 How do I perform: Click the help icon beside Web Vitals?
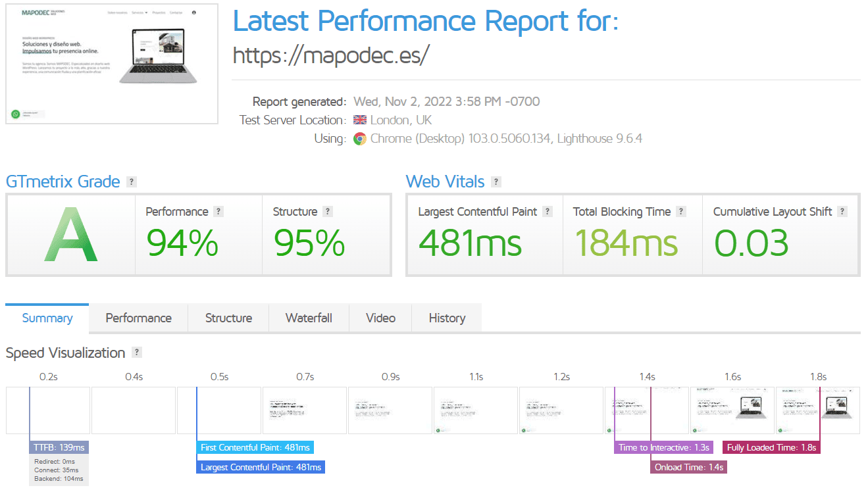point(496,182)
